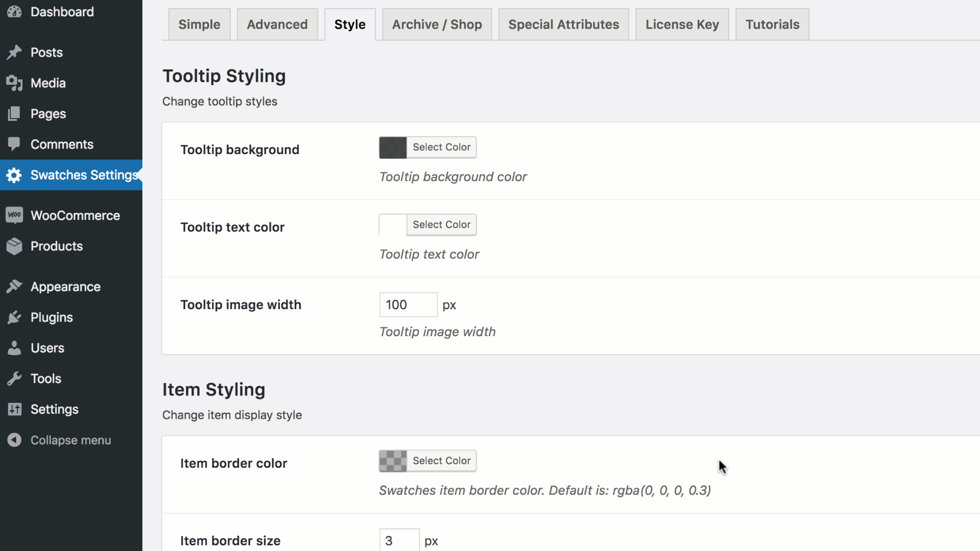Open the Media library icon
Screen dimensions: 980x551
14,83
